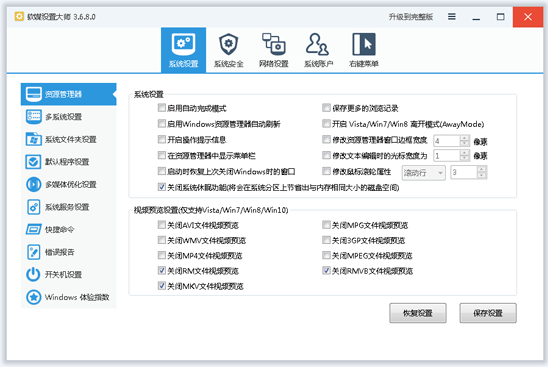Switch to the 系统设置 top tab

tap(183, 50)
